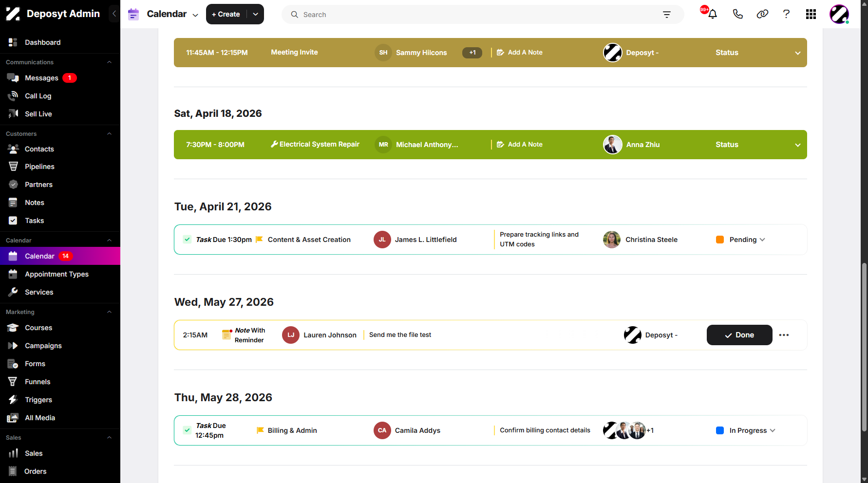Add A Note to Meeting Invite
The image size is (868, 483).
(520, 53)
